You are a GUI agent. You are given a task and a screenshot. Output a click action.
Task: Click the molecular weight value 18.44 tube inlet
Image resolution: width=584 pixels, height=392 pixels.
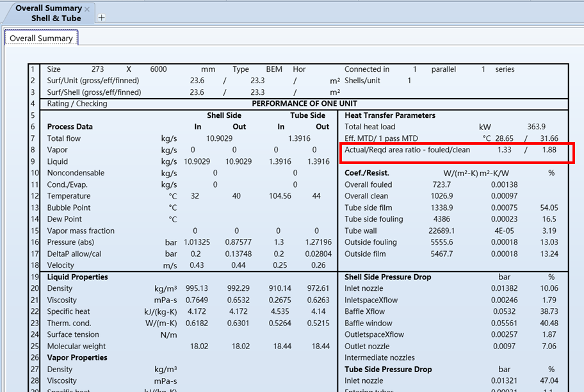coord(282,346)
